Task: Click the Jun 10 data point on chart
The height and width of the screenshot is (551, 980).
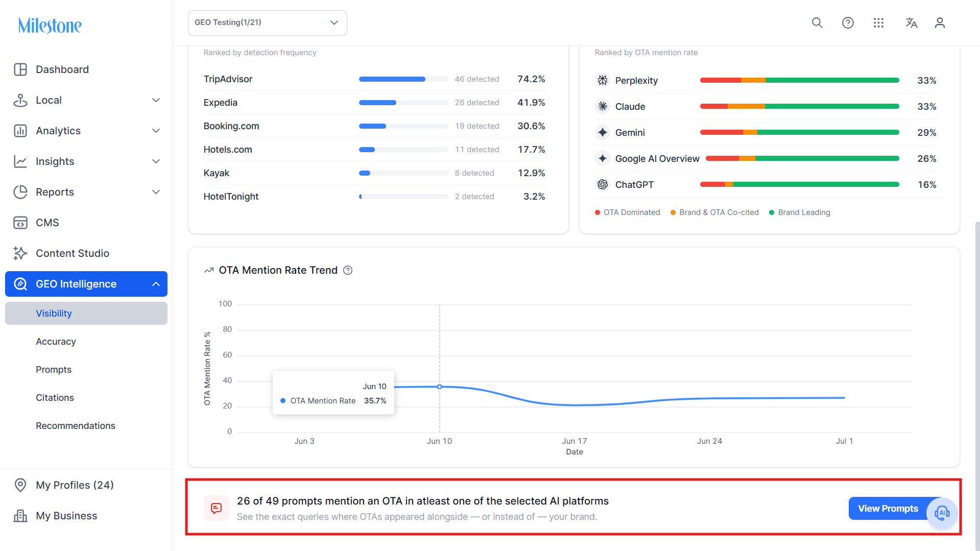Action: click(x=440, y=387)
